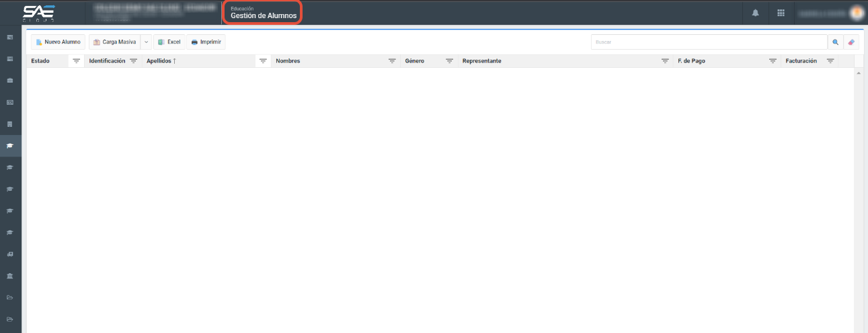This screenshot has height=333, width=868.
Task: Sort by the Identificación column header
Action: point(108,61)
